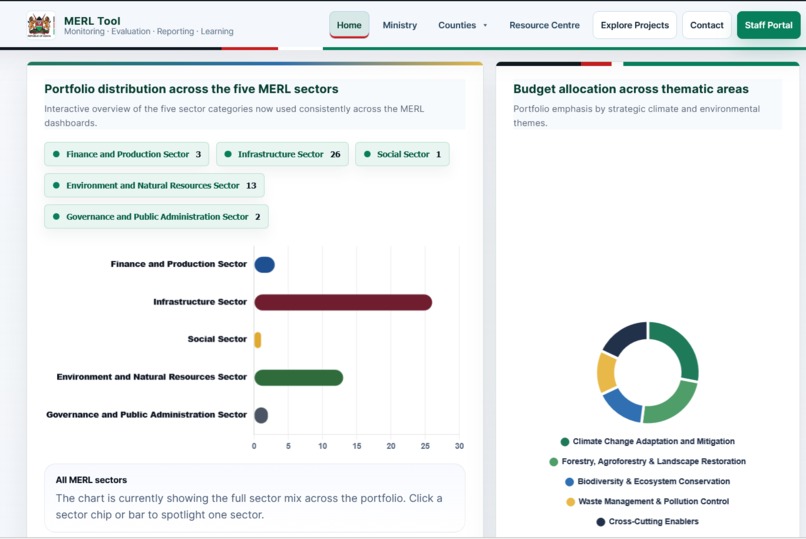This screenshot has height=539, width=806.
Task: Click the blue donut chart segment
Action: click(623, 406)
